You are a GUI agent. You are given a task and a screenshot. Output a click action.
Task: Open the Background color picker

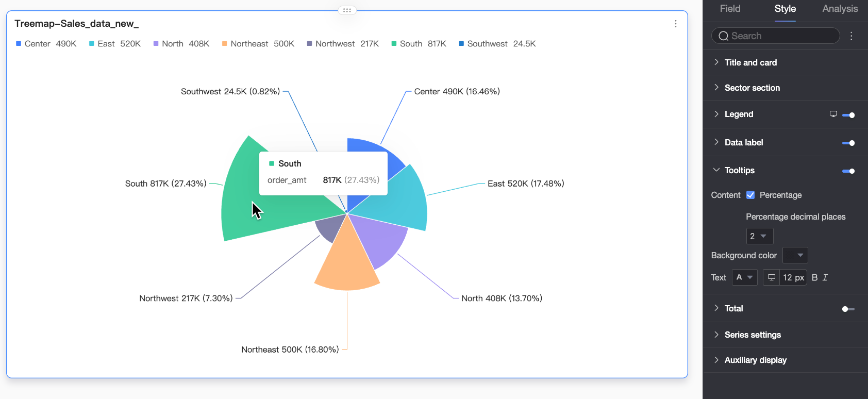(795, 255)
